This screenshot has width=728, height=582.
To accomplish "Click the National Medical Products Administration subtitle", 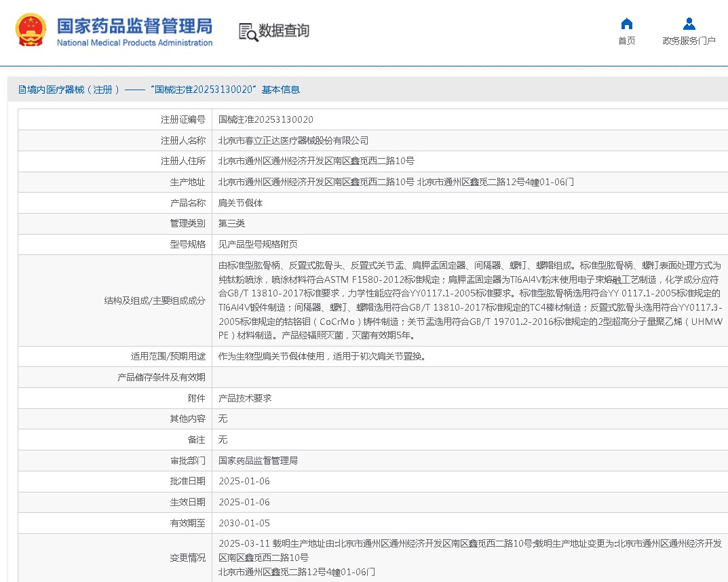I will [x=134, y=43].
